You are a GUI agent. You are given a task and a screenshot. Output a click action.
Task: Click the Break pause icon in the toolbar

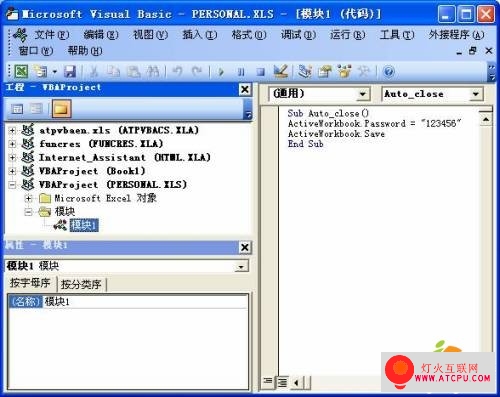click(241, 72)
